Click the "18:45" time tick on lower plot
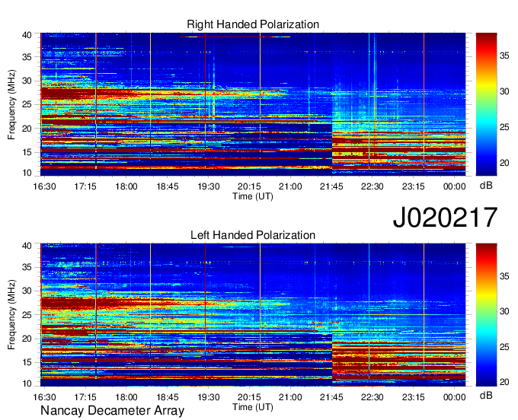Viewport: 518px width, 420px height. (168, 397)
